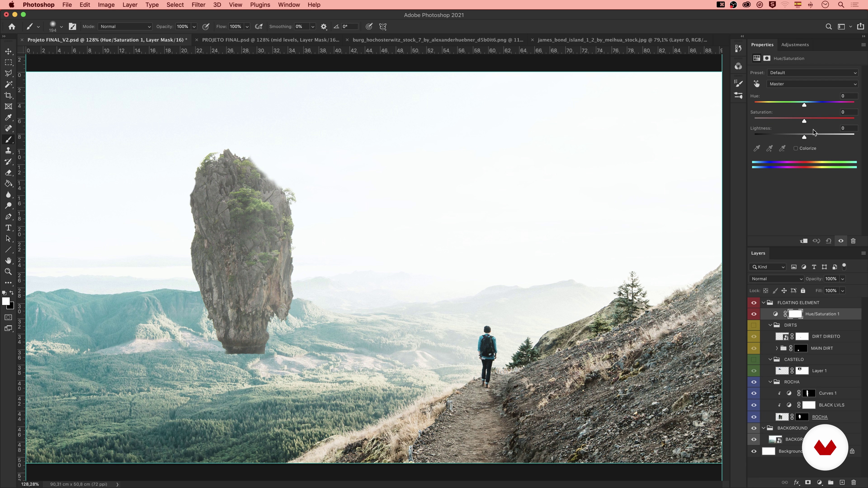Hide the Hue/Saturation 1 layer

coord(754,314)
